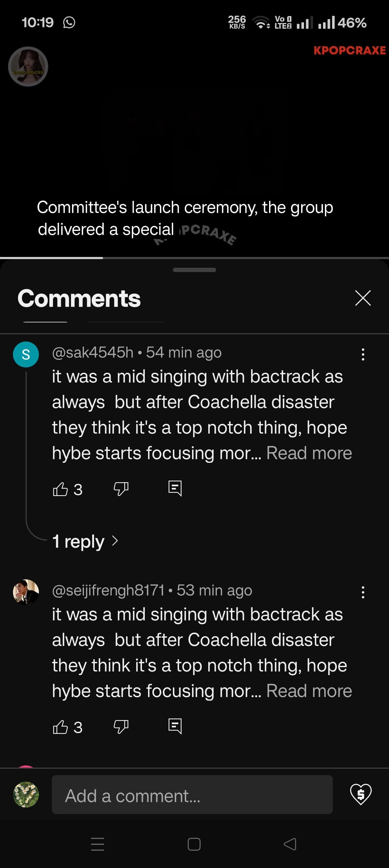389x868 pixels.
Task: Tap the Android back navigation button
Action: (290, 844)
